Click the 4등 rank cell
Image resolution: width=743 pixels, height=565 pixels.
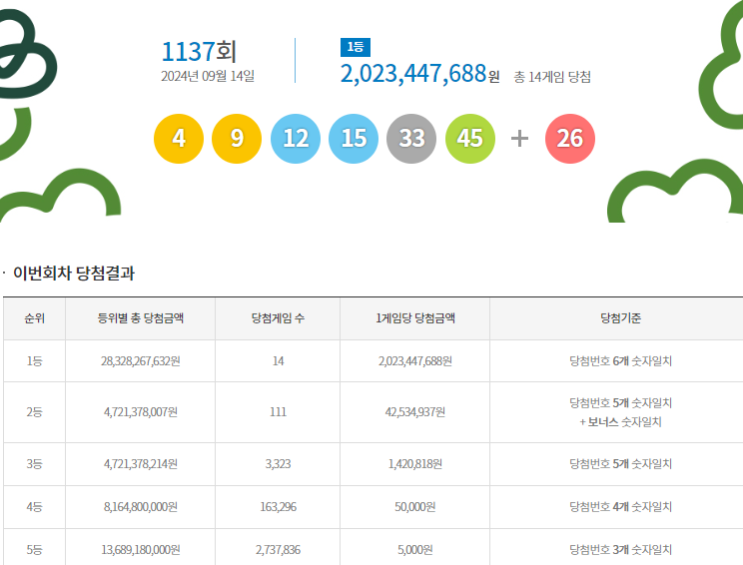34,507
